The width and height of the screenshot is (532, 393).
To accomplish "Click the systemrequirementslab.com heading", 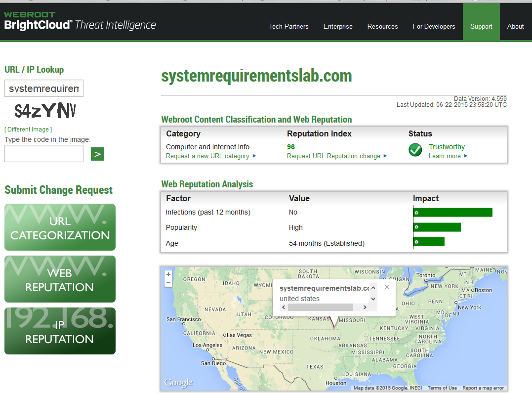I will click(x=256, y=76).
